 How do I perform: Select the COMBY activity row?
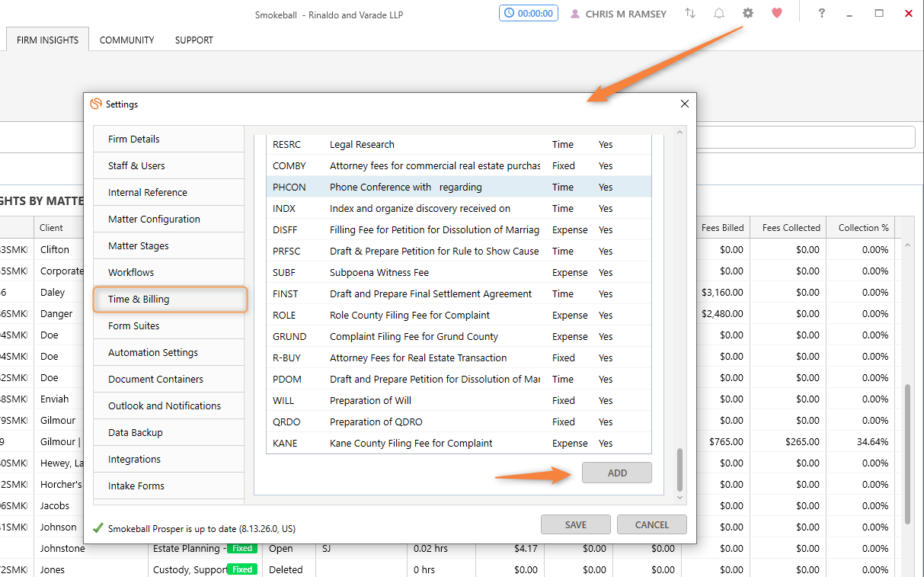459,165
